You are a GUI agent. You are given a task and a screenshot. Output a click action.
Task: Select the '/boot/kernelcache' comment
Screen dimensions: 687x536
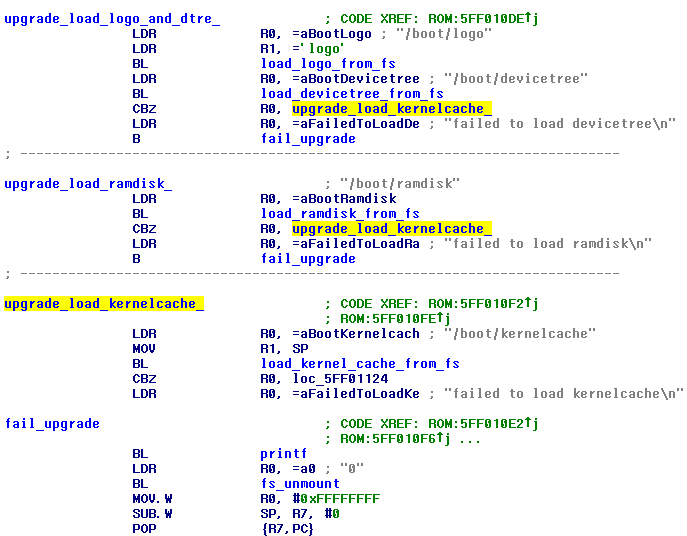(x=520, y=334)
